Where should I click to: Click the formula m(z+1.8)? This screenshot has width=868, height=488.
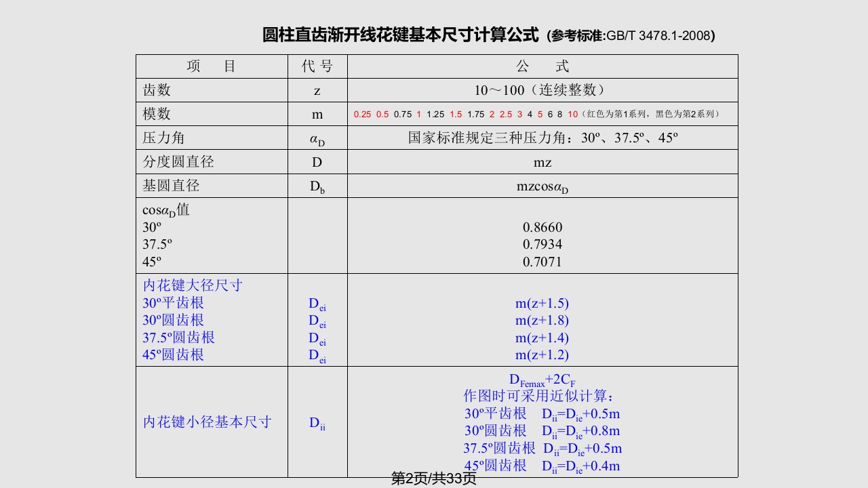[542, 320]
